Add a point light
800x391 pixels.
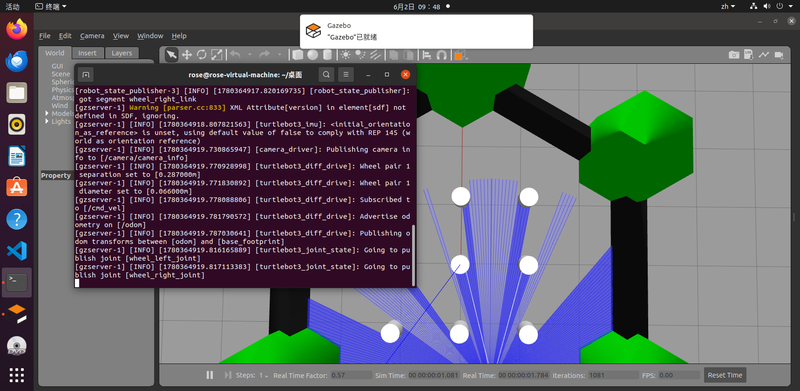tap(346, 55)
